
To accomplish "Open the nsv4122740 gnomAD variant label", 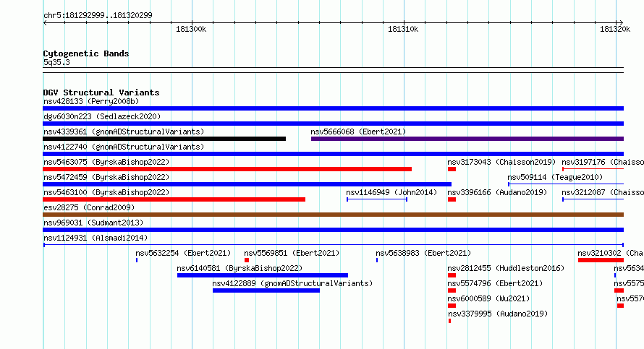I will (124, 147).
